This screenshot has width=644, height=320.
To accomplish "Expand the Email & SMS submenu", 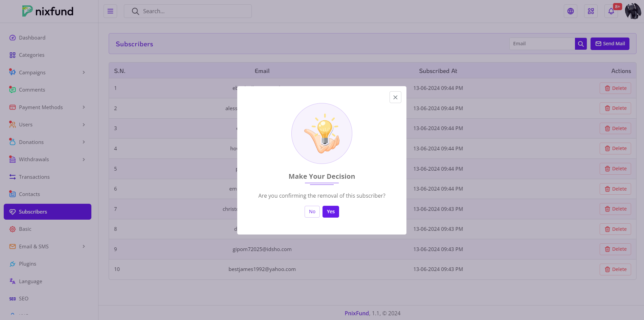I will coord(47,246).
